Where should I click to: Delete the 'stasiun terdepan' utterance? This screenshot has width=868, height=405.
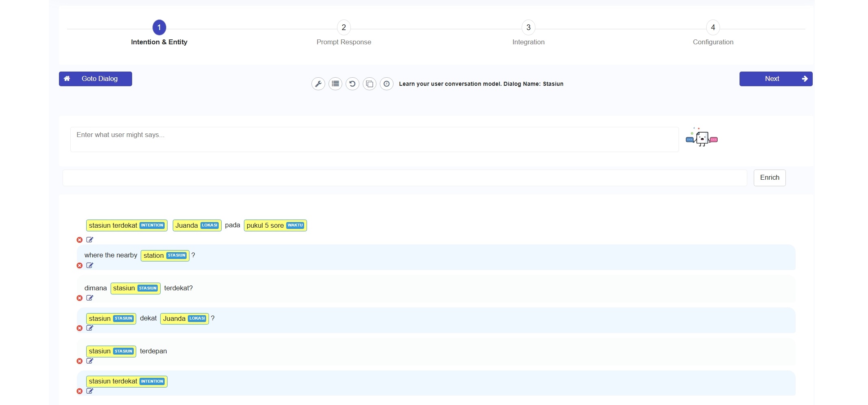(x=80, y=361)
